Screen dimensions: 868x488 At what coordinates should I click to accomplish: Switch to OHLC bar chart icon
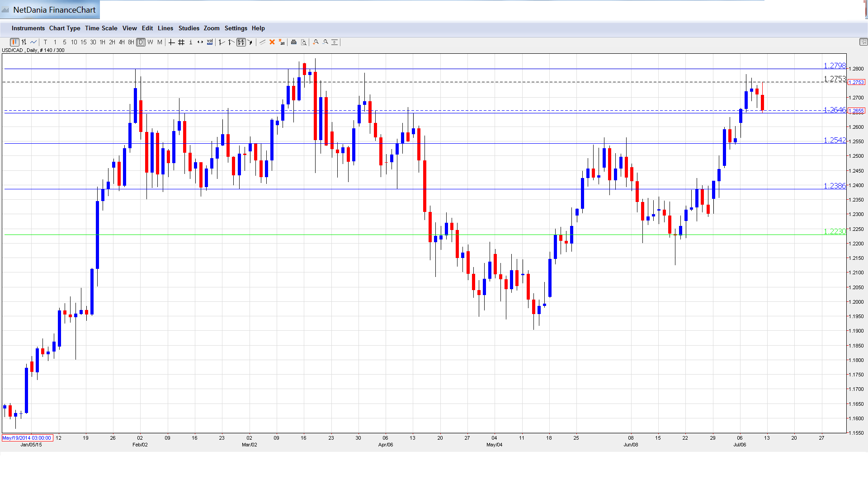(x=24, y=42)
